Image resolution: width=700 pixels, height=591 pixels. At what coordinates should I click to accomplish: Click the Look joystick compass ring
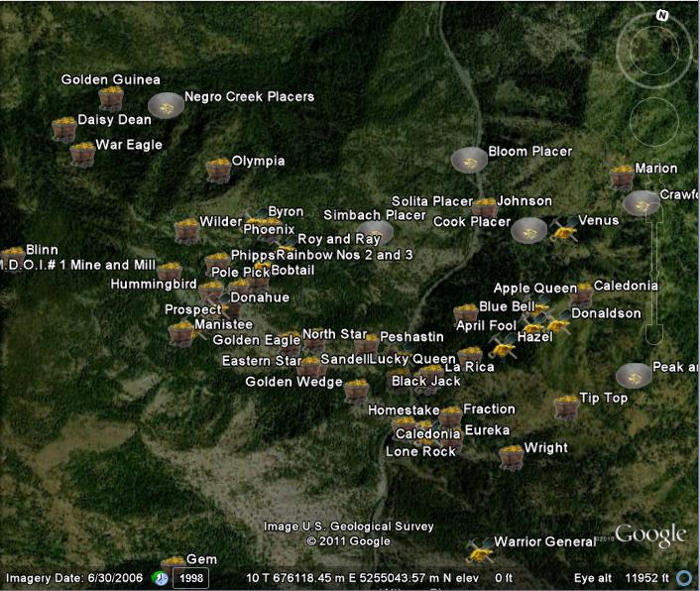click(x=654, y=50)
